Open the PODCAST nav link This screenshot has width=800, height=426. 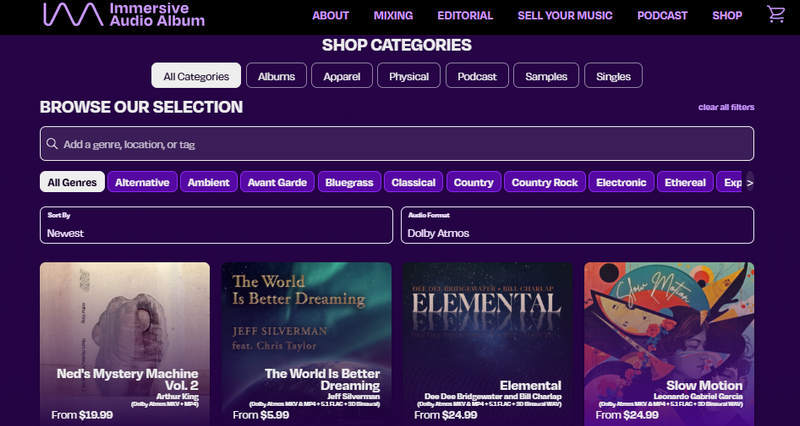coord(662,15)
